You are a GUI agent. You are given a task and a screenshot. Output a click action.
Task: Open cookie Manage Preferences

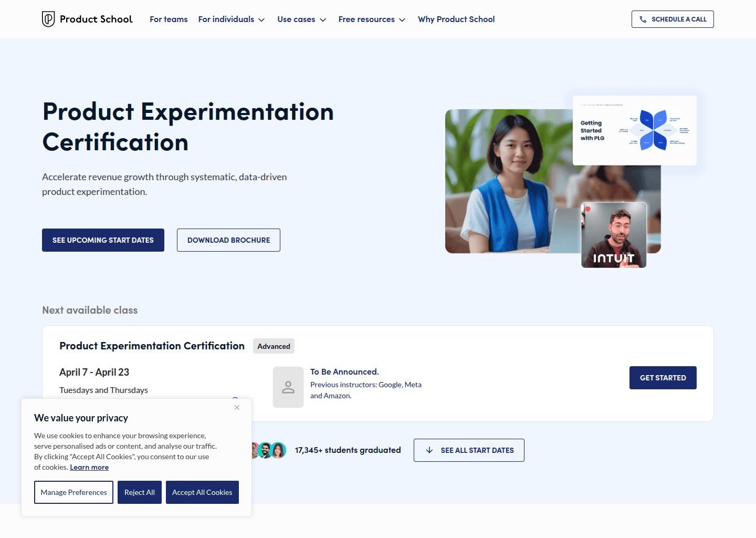point(73,492)
